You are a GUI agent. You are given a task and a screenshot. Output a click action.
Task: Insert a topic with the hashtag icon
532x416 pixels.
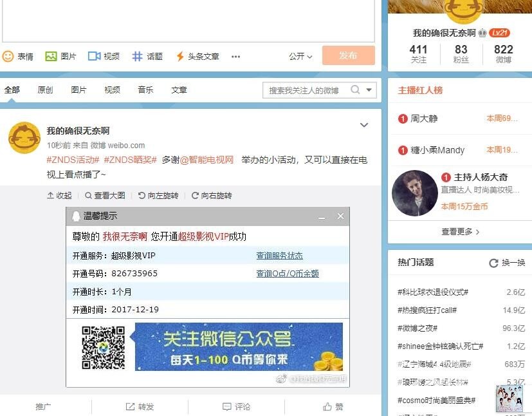(137, 56)
